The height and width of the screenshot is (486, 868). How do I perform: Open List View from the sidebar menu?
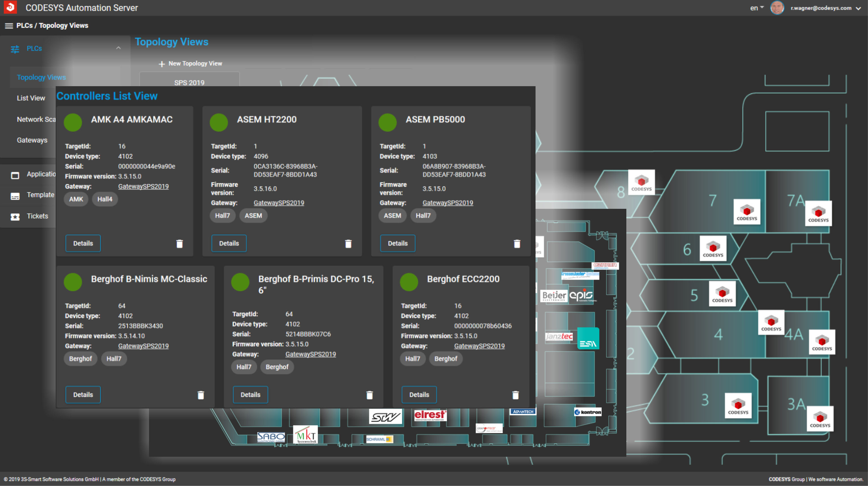pos(31,98)
